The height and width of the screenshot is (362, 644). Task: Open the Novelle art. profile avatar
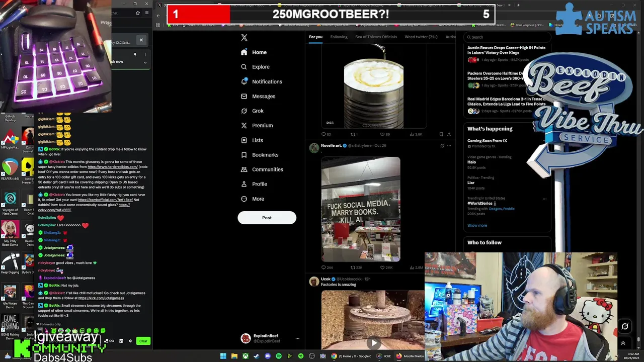tap(314, 148)
